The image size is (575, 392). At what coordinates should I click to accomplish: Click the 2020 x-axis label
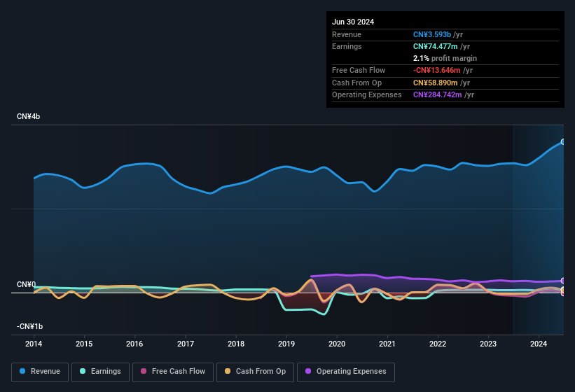[x=337, y=344]
